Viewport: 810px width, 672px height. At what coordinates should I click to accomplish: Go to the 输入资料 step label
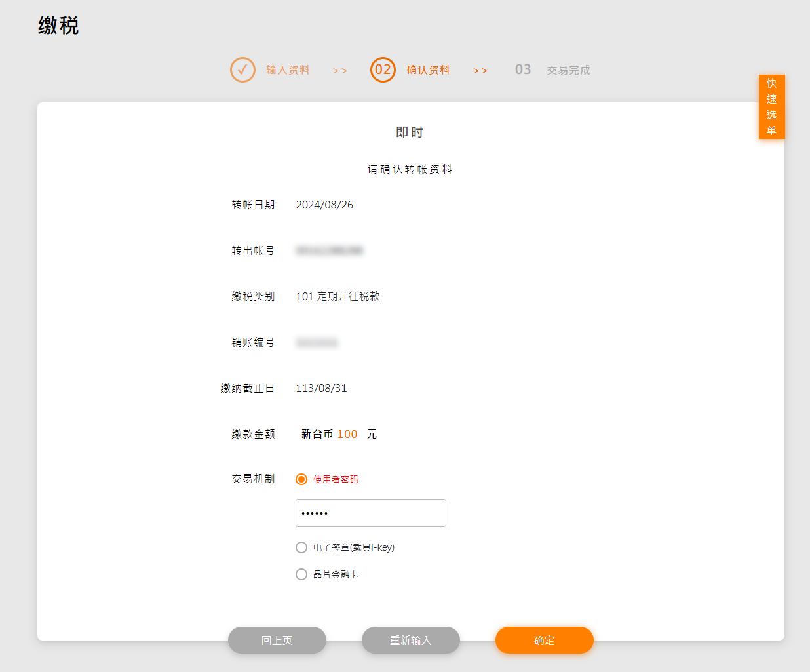(288, 70)
